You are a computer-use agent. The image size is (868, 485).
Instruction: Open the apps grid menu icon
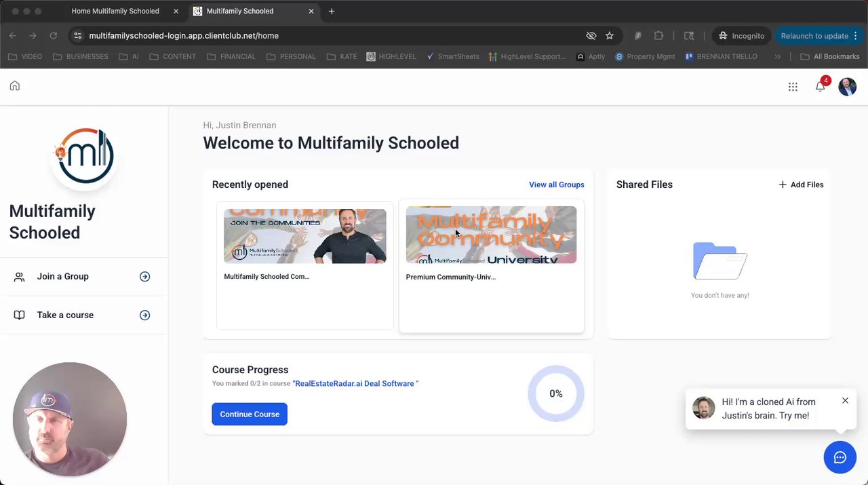[x=793, y=86]
